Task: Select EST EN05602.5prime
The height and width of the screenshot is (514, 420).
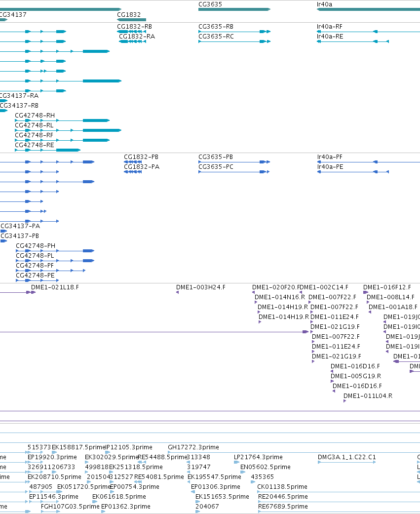Action: click(266, 467)
